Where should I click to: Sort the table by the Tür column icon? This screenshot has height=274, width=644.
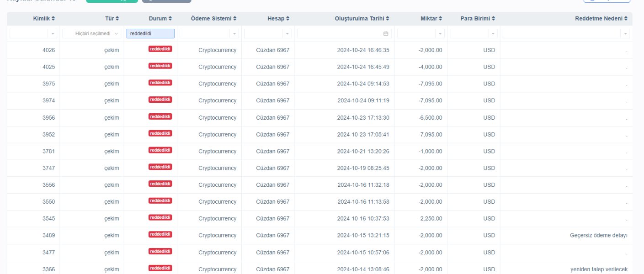pyautogui.click(x=117, y=19)
